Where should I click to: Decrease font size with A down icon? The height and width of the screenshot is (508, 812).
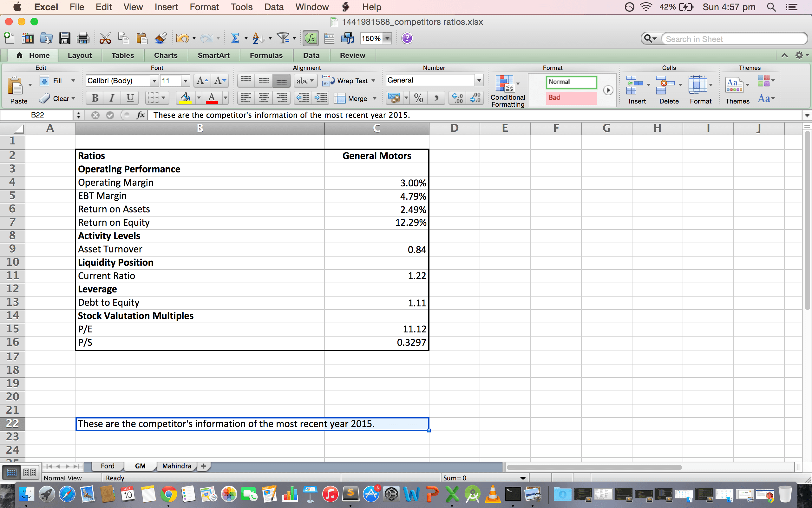220,81
